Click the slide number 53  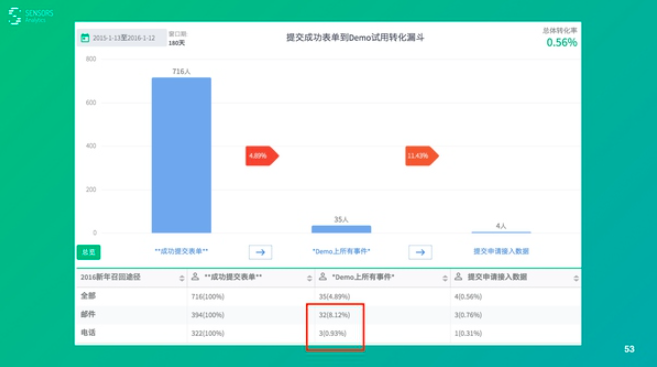629,349
